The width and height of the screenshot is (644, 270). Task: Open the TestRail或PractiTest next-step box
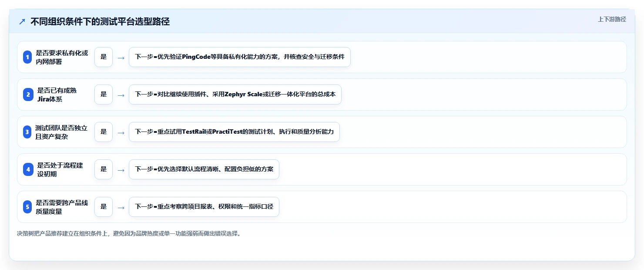(234, 132)
